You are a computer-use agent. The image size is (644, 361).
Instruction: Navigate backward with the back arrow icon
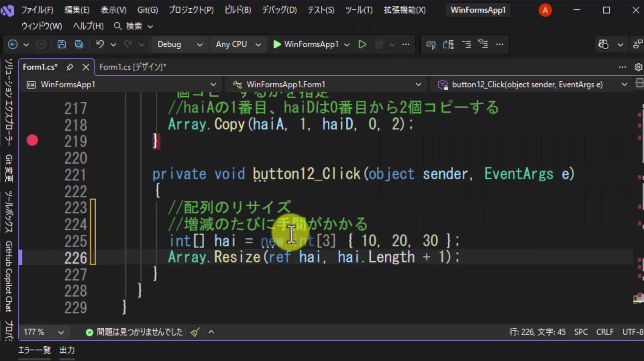(x=13, y=44)
